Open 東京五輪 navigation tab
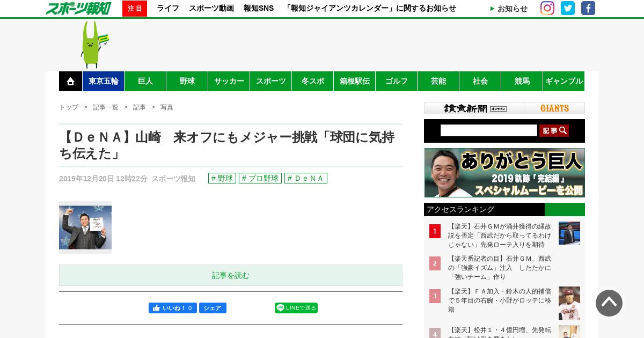 pos(104,81)
